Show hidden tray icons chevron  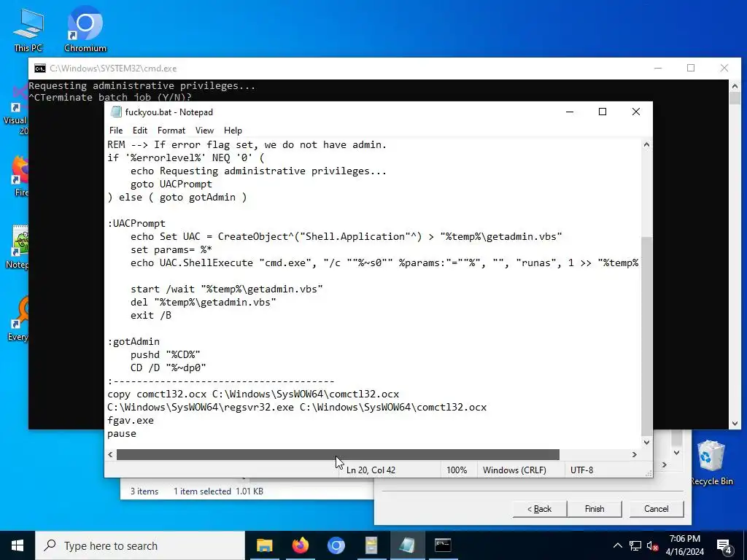[617, 545]
